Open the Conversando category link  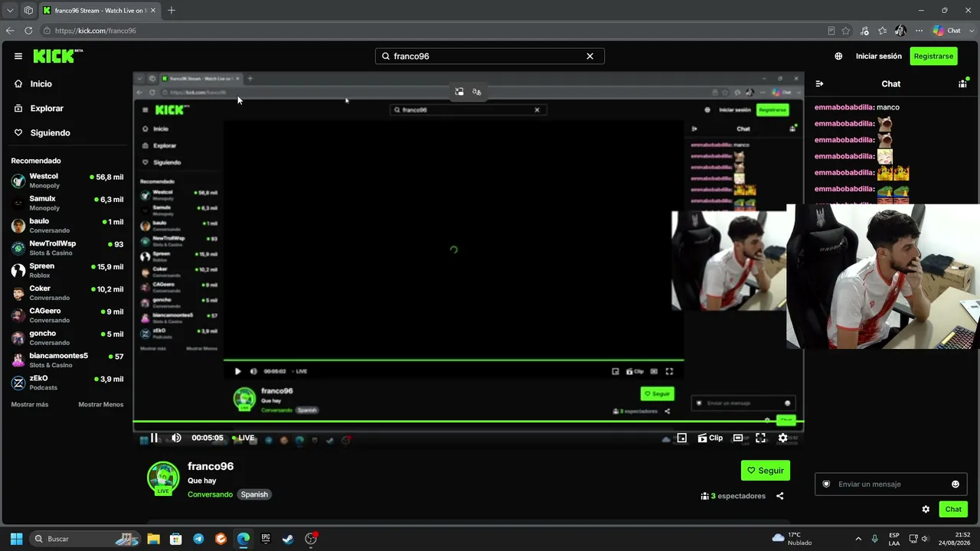coord(210,494)
